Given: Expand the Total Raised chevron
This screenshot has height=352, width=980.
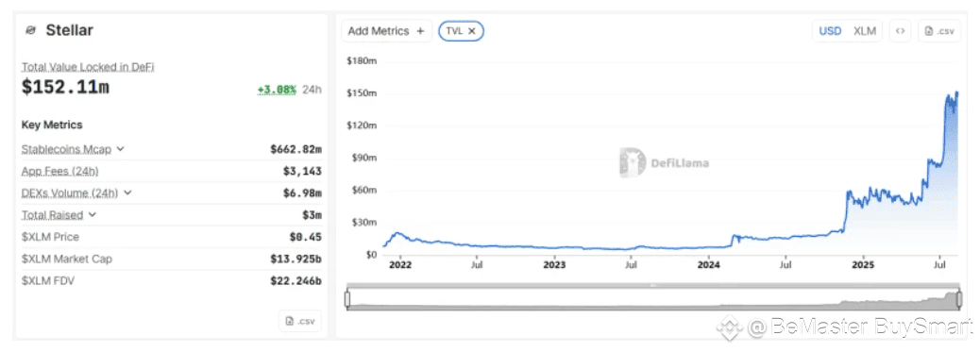Looking at the screenshot, I should [93, 214].
